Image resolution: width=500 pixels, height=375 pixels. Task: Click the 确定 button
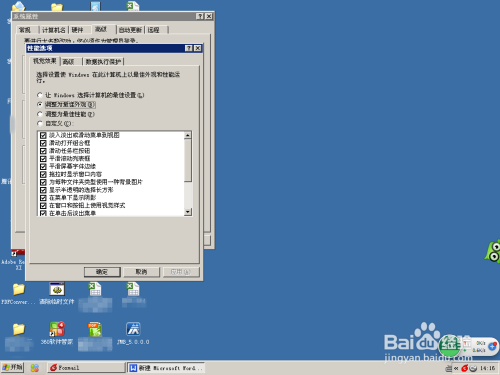[x=102, y=272]
